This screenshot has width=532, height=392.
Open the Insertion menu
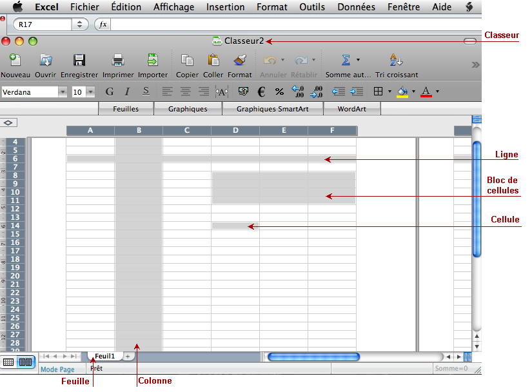coord(225,7)
